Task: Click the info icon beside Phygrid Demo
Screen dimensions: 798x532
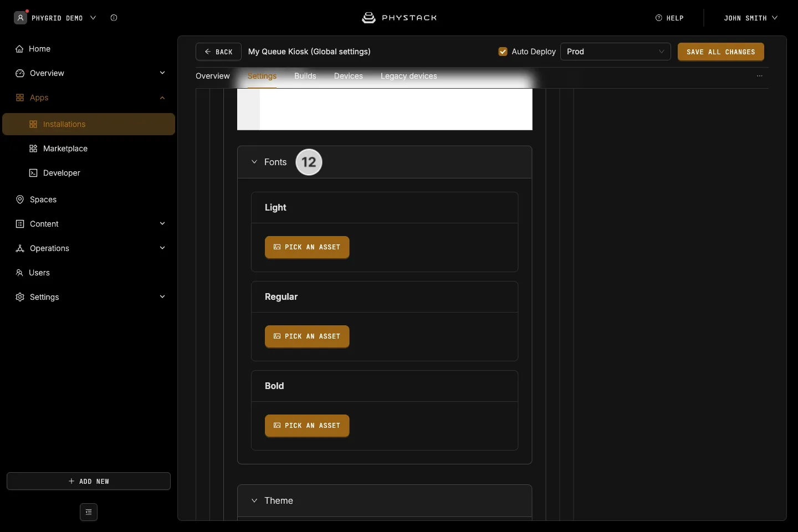Action: pyautogui.click(x=114, y=18)
